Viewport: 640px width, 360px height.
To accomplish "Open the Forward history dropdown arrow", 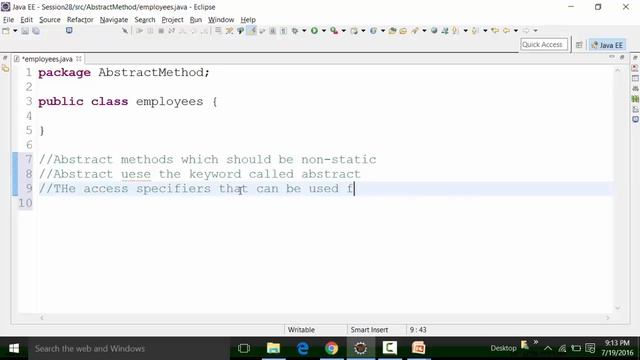I will (x=536, y=31).
